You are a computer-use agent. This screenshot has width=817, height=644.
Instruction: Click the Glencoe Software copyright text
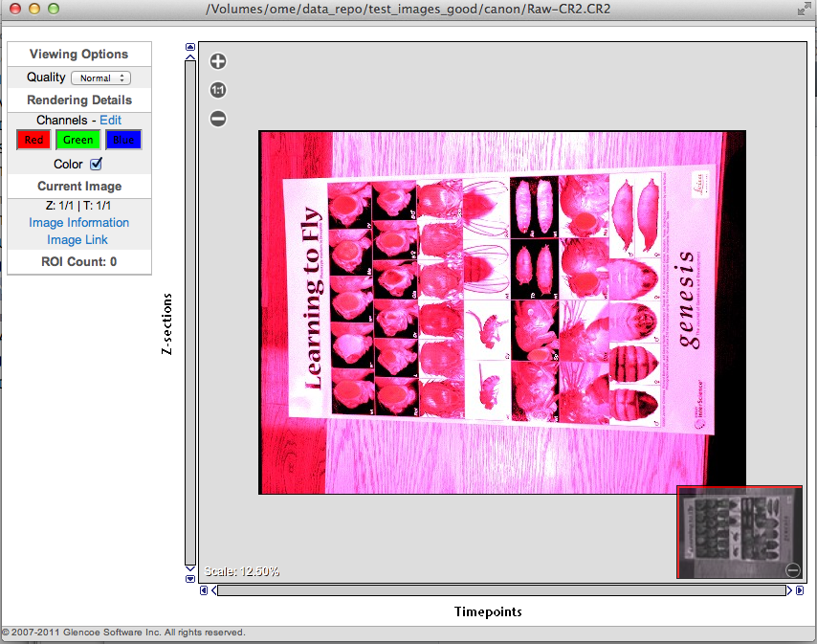click(123, 632)
